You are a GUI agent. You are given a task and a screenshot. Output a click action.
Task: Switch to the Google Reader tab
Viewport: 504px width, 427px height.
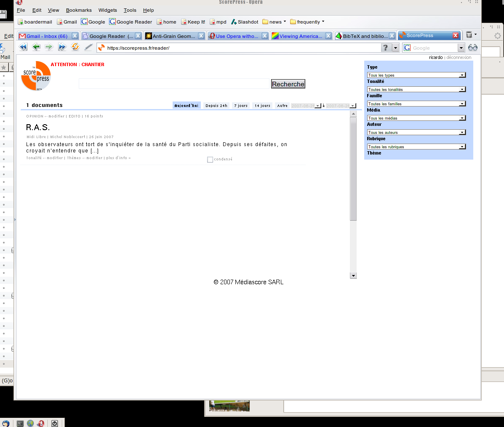click(110, 36)
